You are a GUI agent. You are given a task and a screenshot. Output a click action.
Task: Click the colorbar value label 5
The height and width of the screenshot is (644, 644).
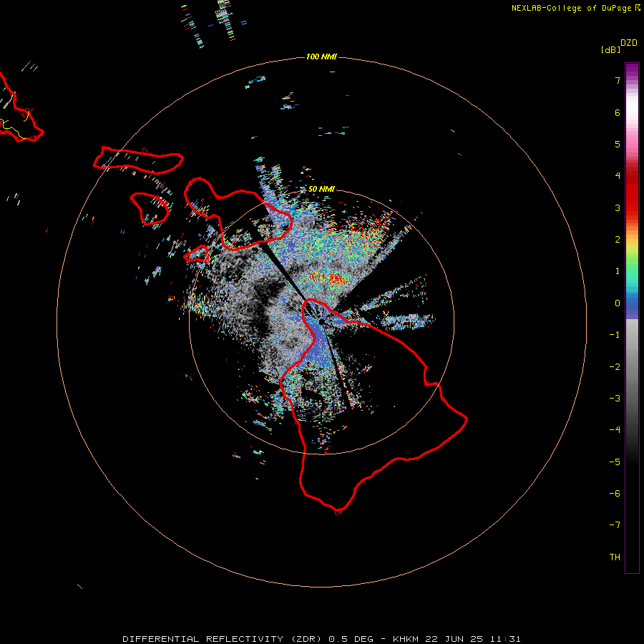tap(618, 144)
